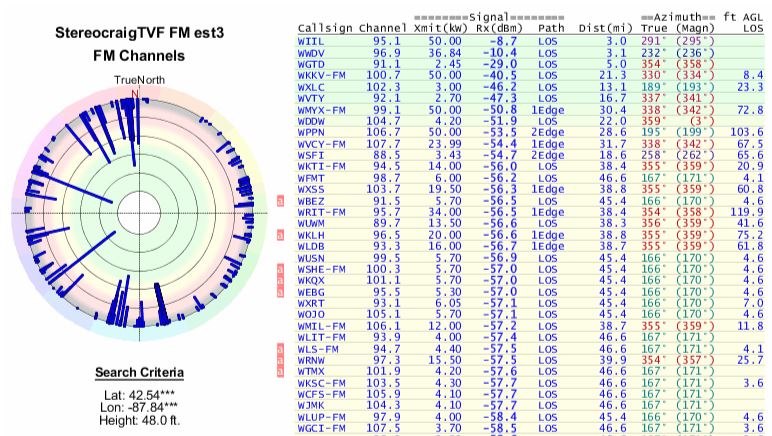Viewport: 772px width, 436px height.
Task: Click the TrueNorth marker on radar plot
Action: point(137,80)
